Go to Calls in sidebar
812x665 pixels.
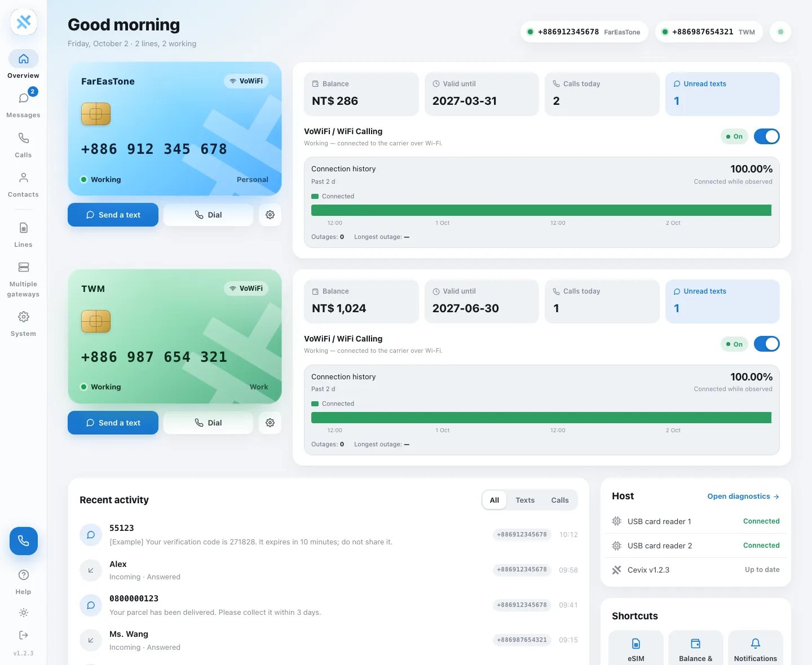coord(24,144)
